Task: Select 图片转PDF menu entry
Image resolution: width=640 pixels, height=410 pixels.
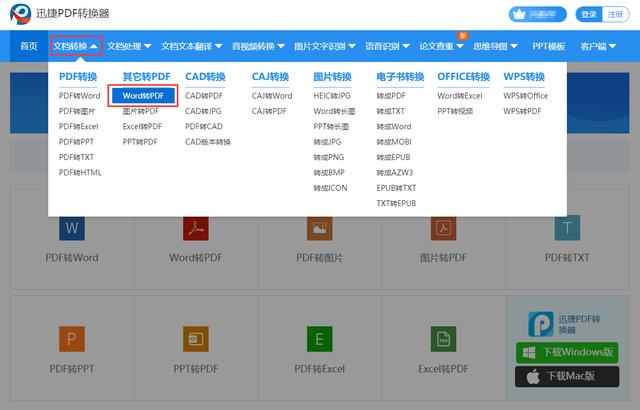Action: pyautogui.click(x=141, y=111)
